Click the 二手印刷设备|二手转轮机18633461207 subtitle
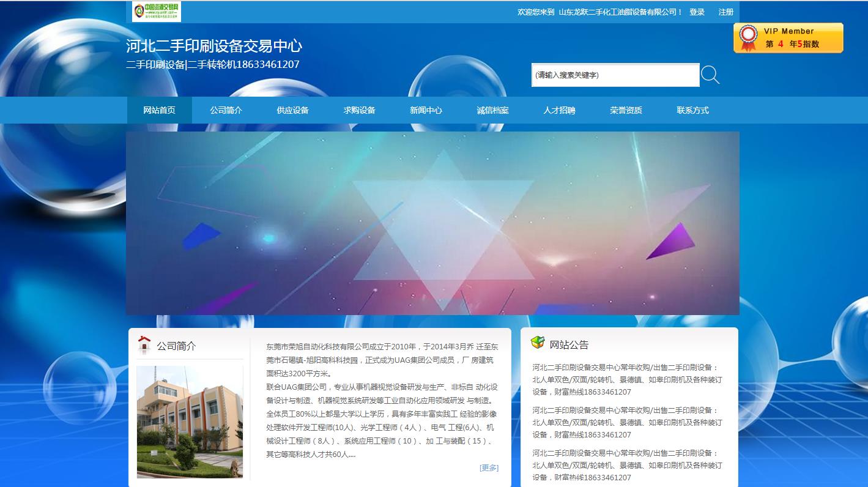868x487 pixels. point(213,64)
